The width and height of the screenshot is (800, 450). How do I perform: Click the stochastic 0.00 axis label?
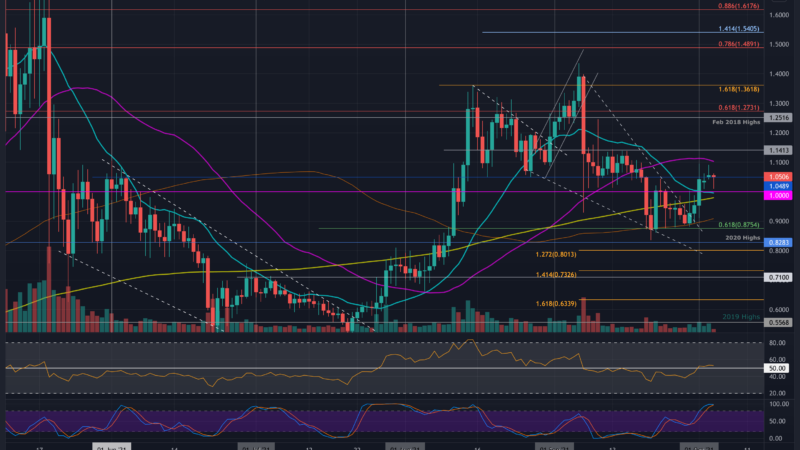777,438
